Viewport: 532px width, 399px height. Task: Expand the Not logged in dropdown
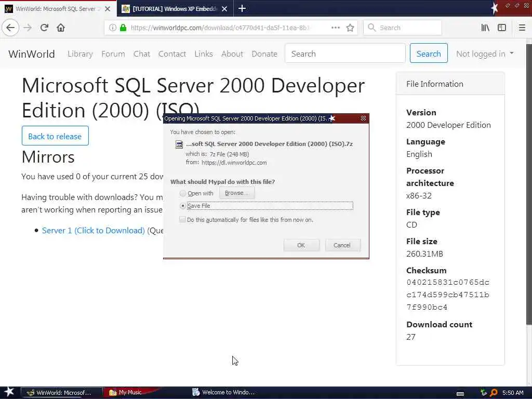point(485,54)
